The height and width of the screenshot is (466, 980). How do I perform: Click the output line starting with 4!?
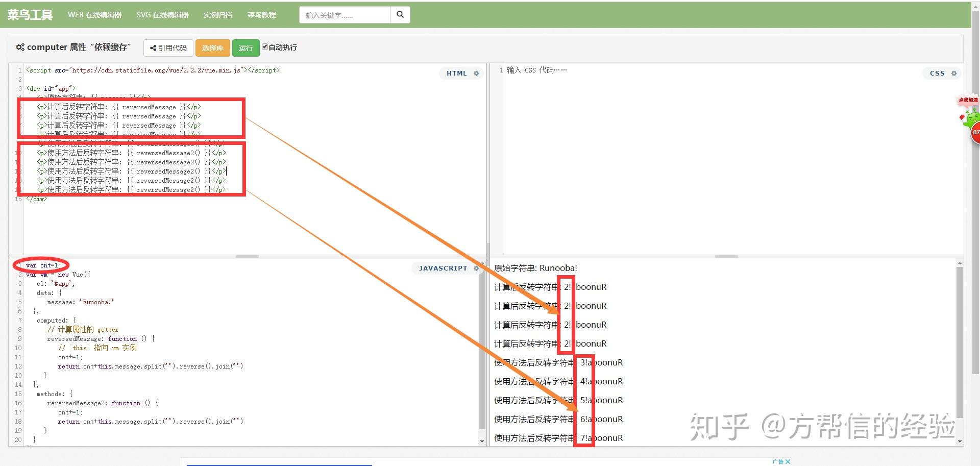[x=558, y=381]
